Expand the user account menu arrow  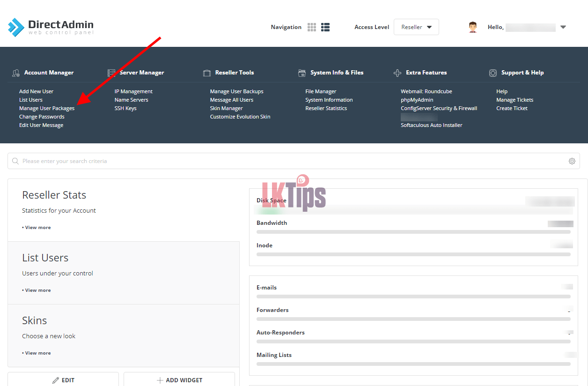click(563, 27)
